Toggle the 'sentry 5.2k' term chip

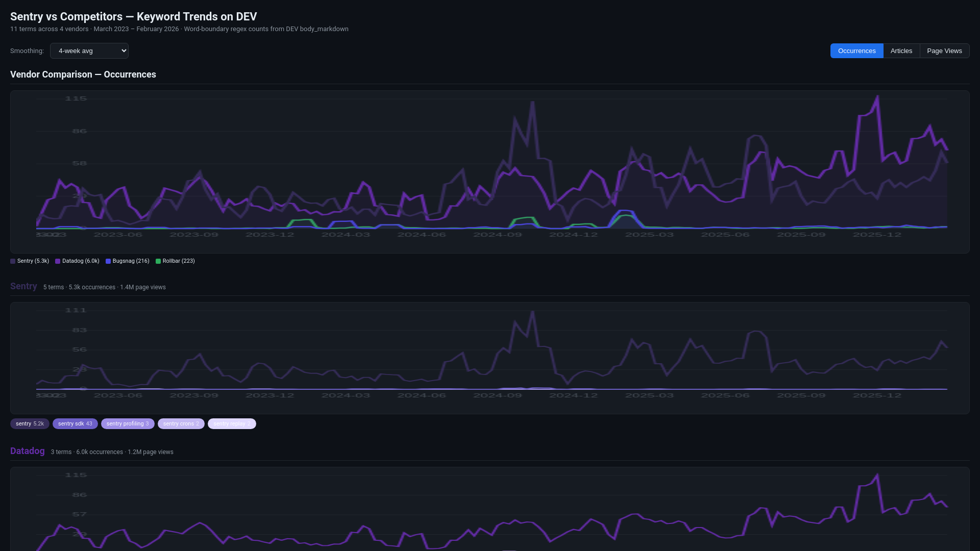point(30,424)
